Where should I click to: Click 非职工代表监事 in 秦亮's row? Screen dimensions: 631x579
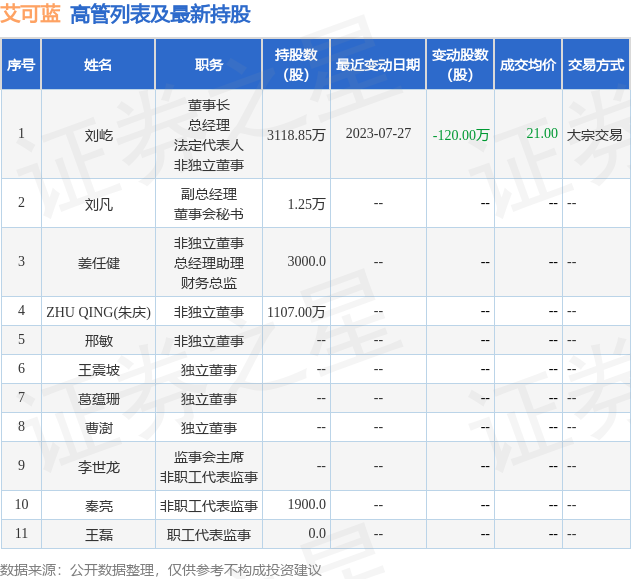[208, 506]
